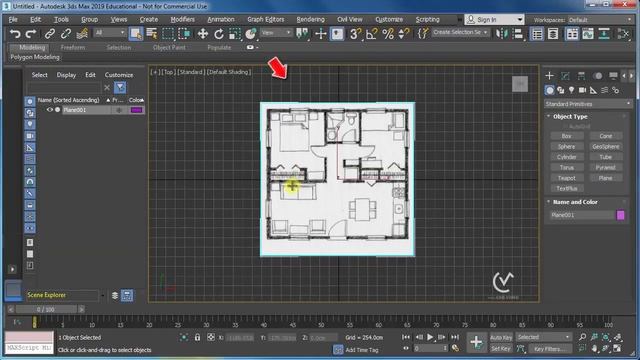Open Create Selection Set dropdown

[460, 32]
